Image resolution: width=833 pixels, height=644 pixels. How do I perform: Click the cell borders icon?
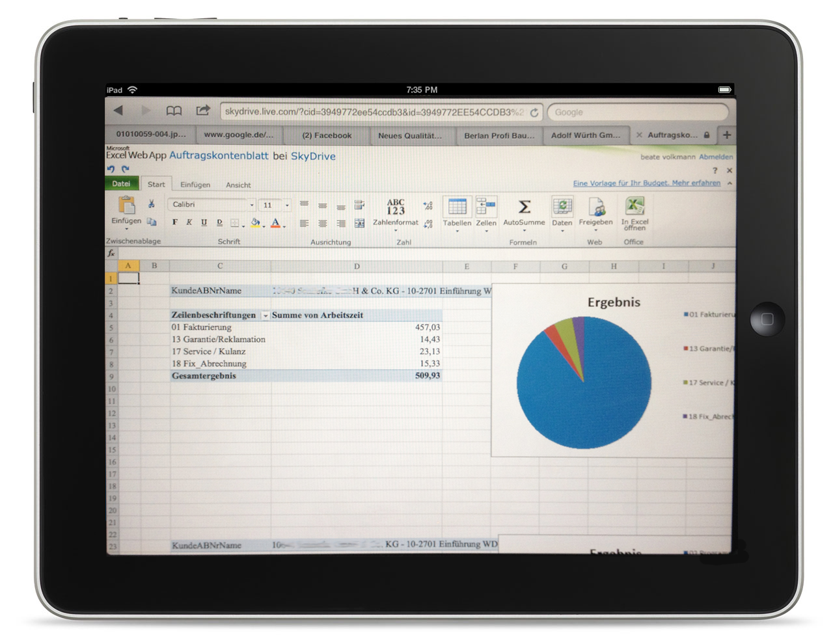click(x=234, y=223)
